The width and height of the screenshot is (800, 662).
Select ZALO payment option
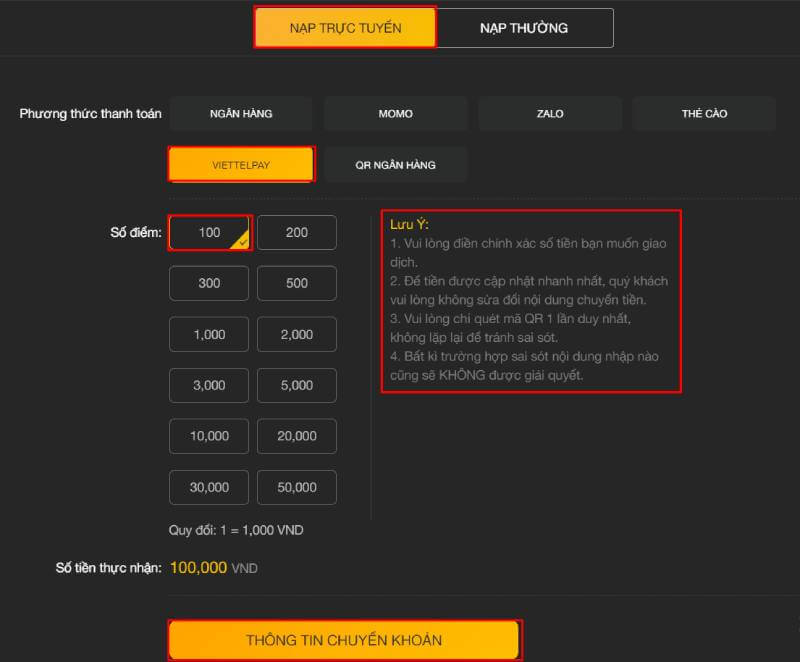coord(550,114)
